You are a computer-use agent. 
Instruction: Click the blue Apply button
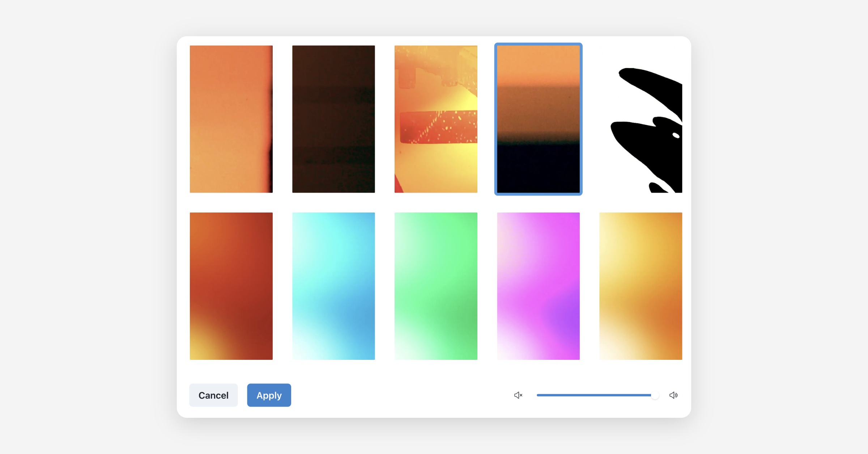[x=269, y=395]
